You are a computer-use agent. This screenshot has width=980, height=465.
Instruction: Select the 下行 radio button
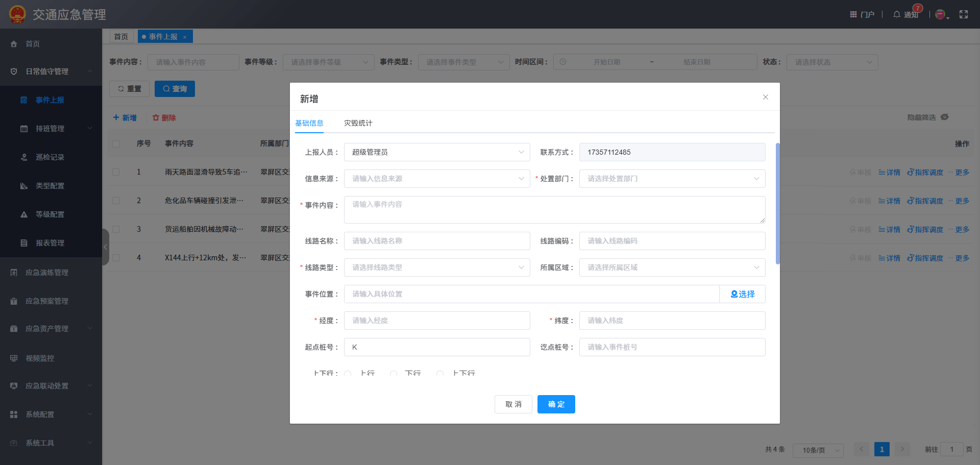pyautogui.click(x=394, y=374)
